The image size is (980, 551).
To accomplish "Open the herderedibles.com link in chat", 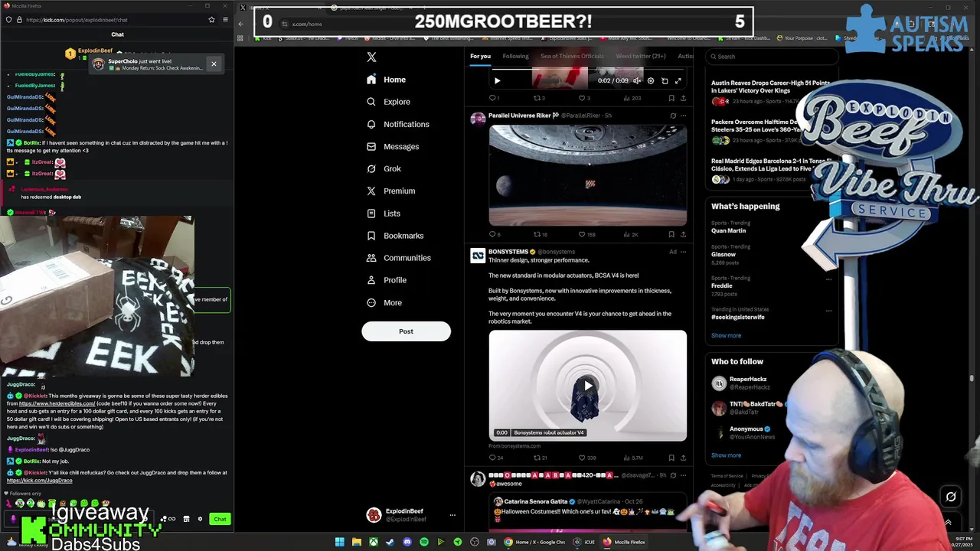I will [57, 403].
